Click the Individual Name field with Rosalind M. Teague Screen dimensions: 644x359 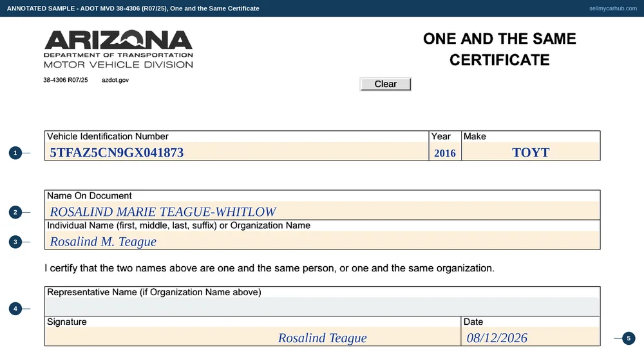point(323,240)
